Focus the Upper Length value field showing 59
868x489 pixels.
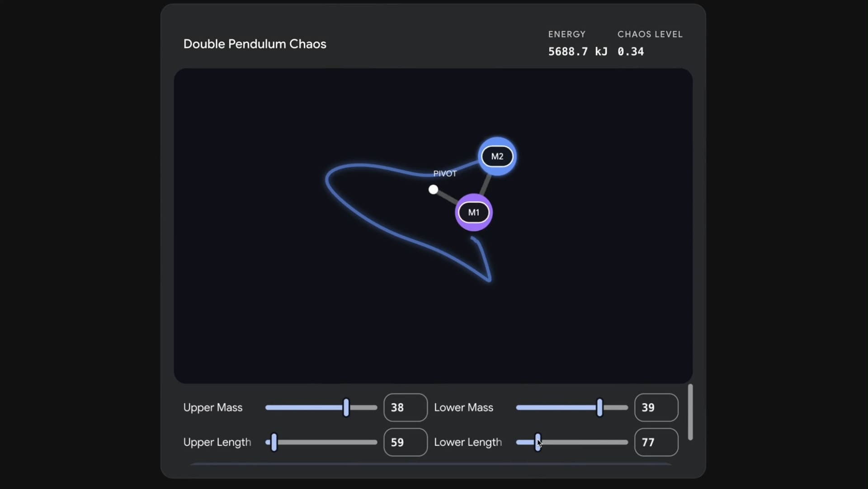(x=405, y=442)
